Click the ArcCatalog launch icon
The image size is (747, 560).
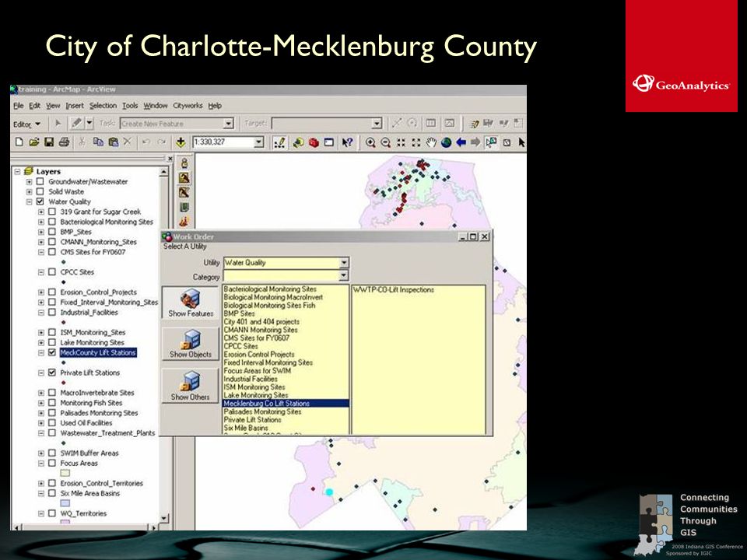(x=298, y=142)
